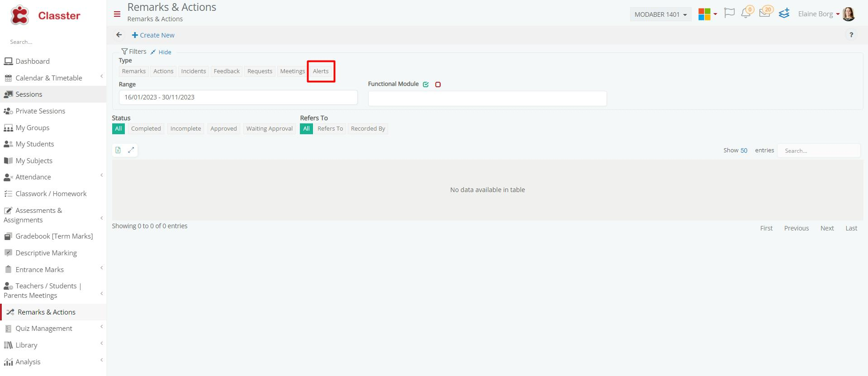Go back with the left arrow
Viewport: 868px width, 376px height.
click(119, 35)
